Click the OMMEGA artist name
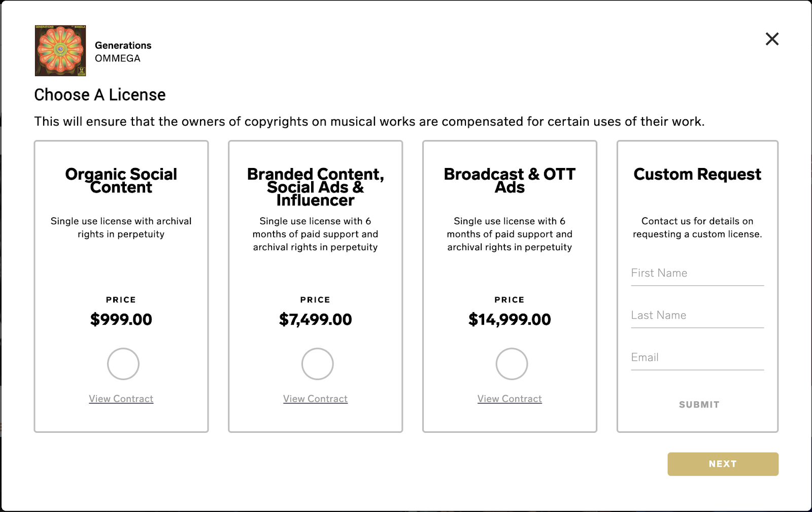This screenshot has height=512, width=812. (x=118, y=58)
